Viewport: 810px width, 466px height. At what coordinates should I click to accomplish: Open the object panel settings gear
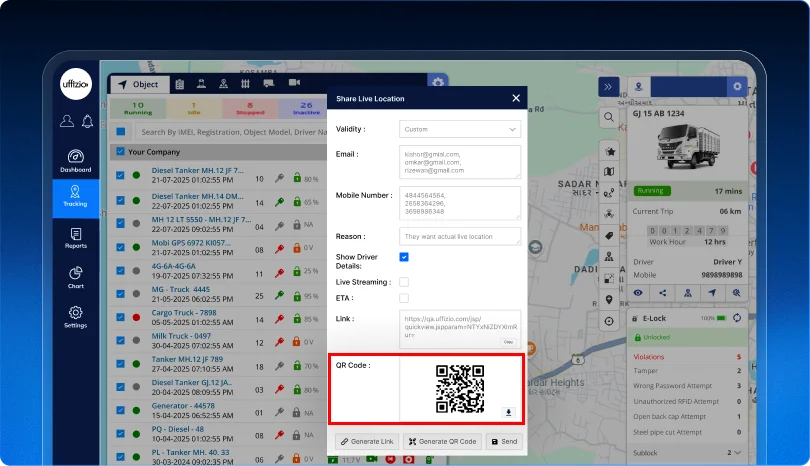(438, 83)
